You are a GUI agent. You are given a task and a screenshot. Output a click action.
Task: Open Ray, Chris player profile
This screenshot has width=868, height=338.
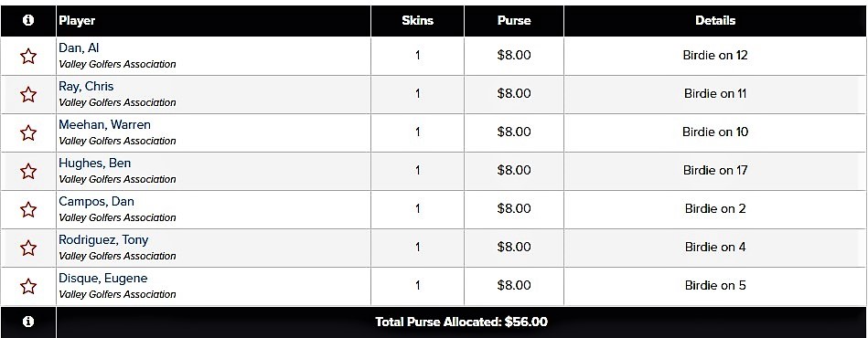(x=86, y=86)
